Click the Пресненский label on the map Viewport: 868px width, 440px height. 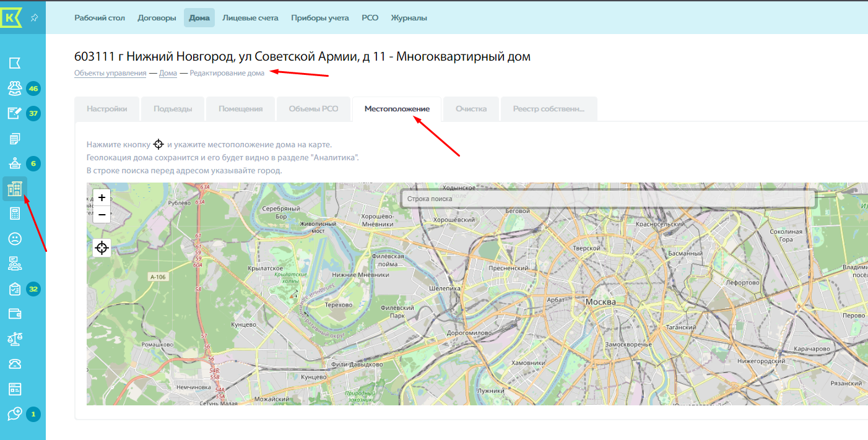tap(508, 269)
